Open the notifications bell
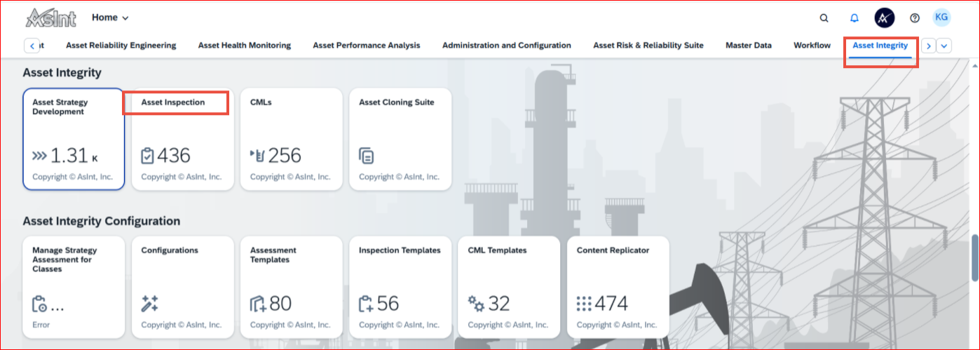The width and height of the screenshot is (980, 350). click(854, 18)
